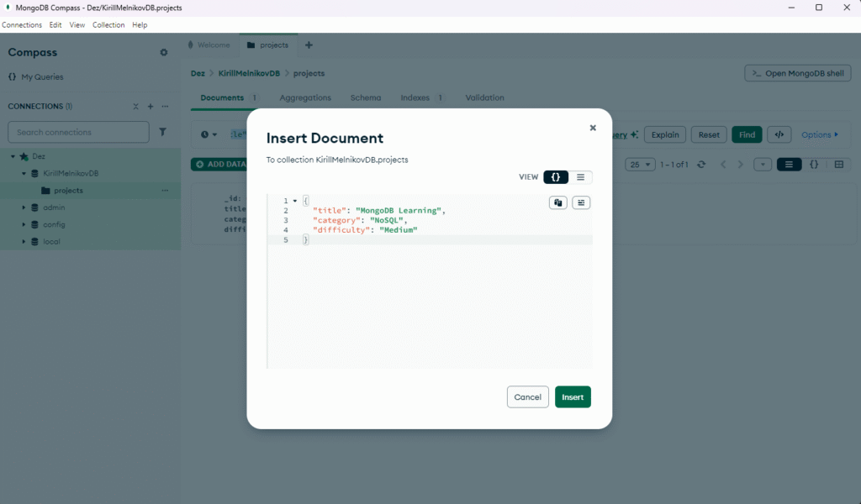Open connections more options menu

(166, 107)
